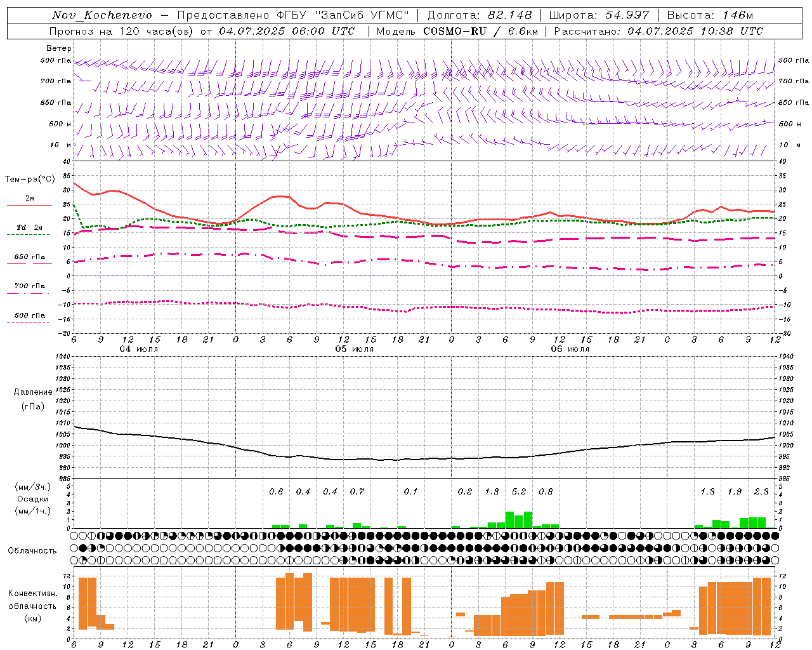The width and height of the screenshot is (812, 650).
Task: Click the station title Nov_Kochenevo
Action: (x=102, y=15)
